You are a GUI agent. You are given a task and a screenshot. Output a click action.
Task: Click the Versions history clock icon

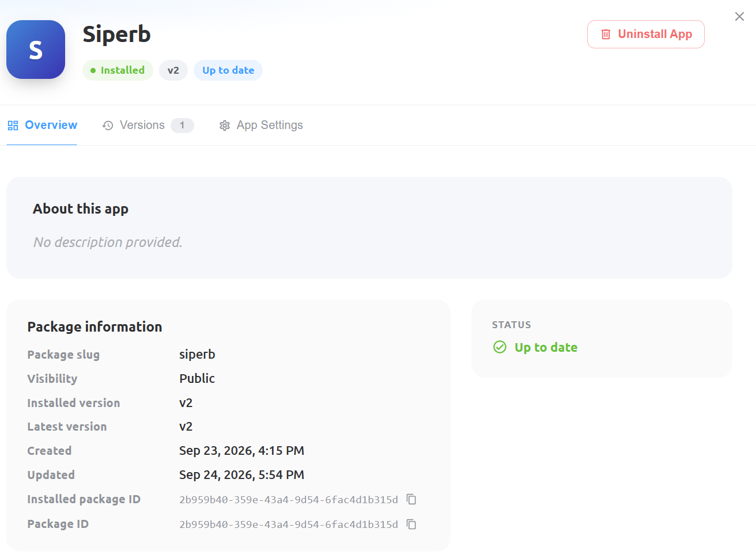[x=108, y=126]
